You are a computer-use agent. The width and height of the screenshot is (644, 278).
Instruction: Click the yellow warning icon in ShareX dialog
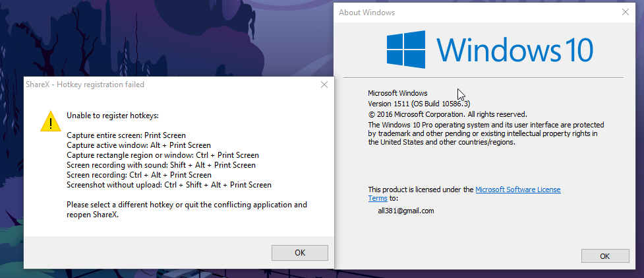(51, 121)
